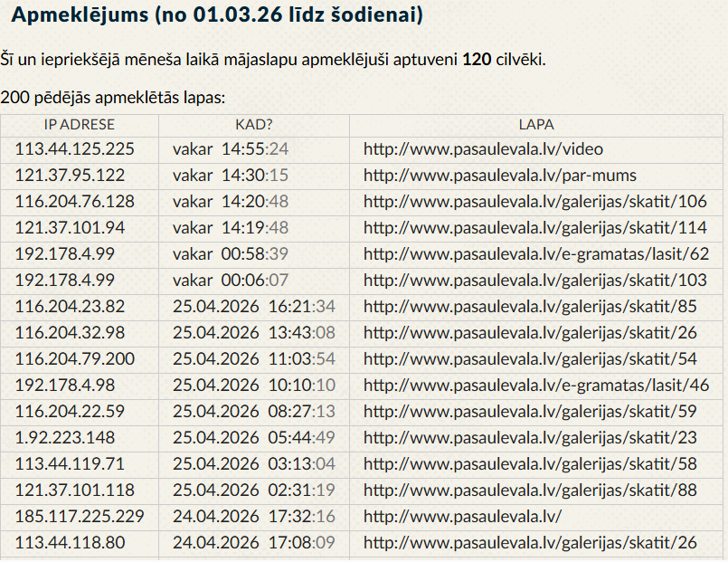Click the '200 pēdējās apmeklētās lapas' text
The height and width of the screenshot is (562, 728).
point(113,98)
